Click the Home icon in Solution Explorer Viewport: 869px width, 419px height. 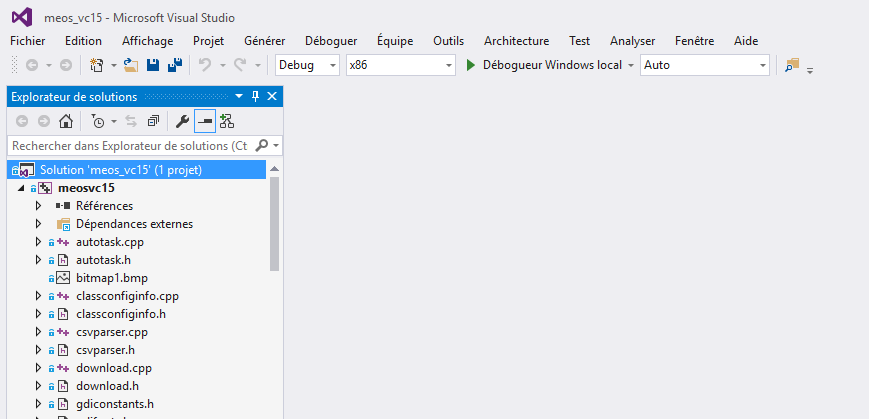pos(66,121)
